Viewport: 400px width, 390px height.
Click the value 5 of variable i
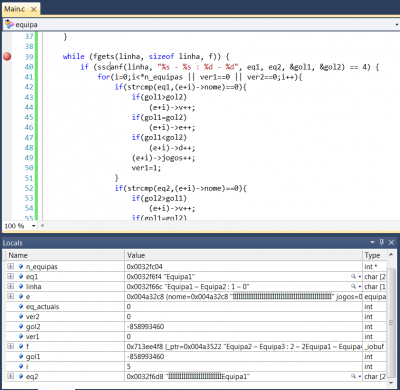[129, 367]
